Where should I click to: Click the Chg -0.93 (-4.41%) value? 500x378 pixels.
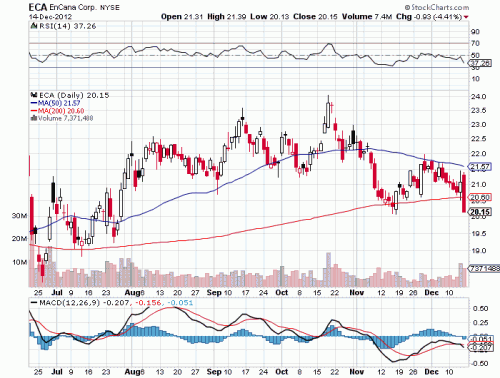pos(429,17)
